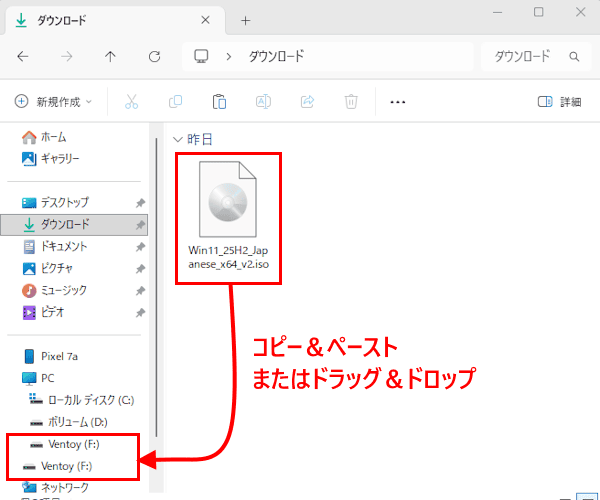Image resolution: width=600 pixels, height=500 pixels.
Task: Select PC in the sidebar
Action: [x=38, y=378]
